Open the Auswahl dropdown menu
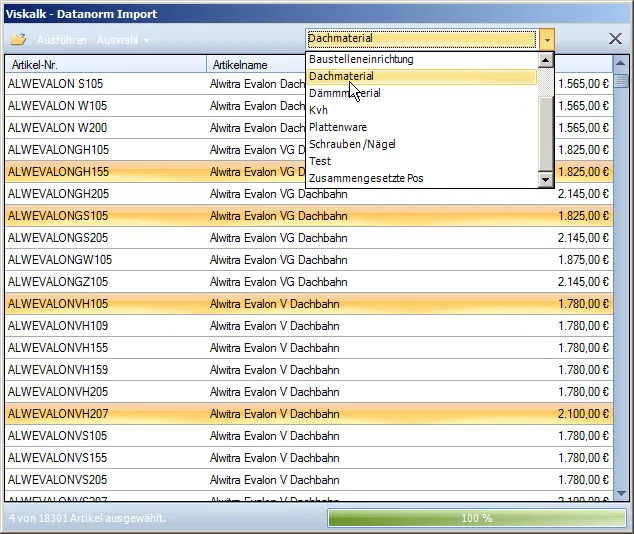The height and width of the screenshot is (534, 634). click(x=123, y=40)
